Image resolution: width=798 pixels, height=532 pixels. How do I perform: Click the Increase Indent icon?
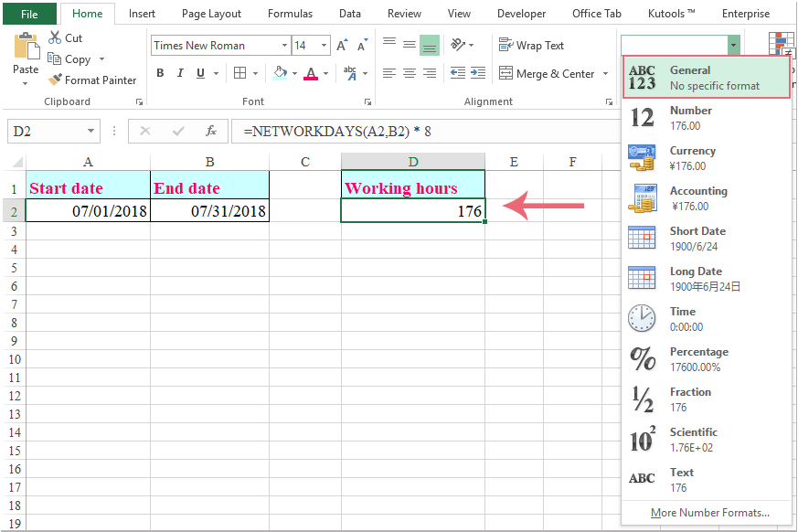coord(478,73)
